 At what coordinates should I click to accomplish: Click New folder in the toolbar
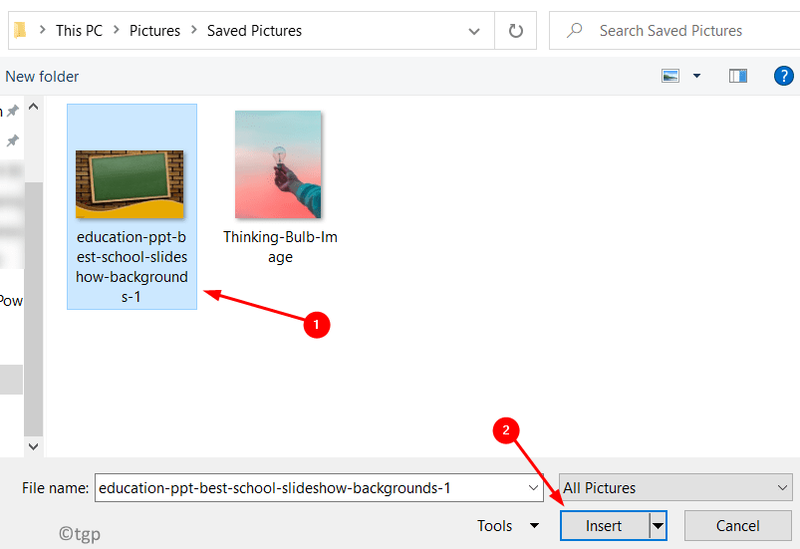pyautogui.click(x=42, y=77)
